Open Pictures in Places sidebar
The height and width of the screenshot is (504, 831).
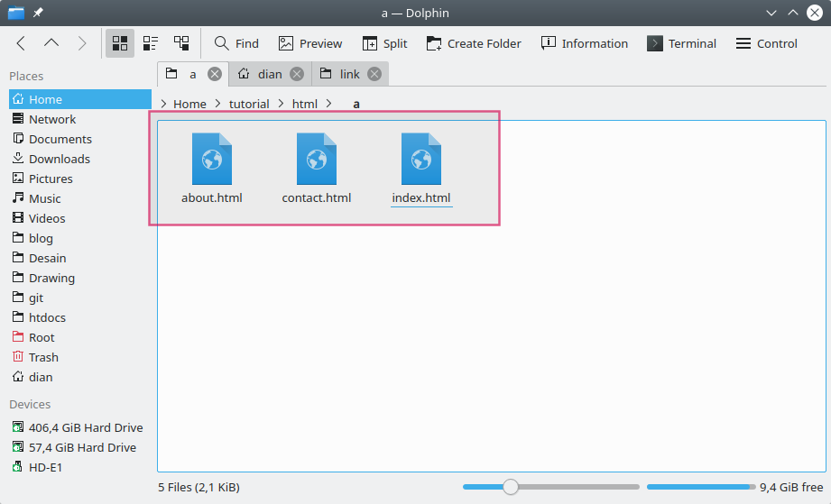[80, 179]
